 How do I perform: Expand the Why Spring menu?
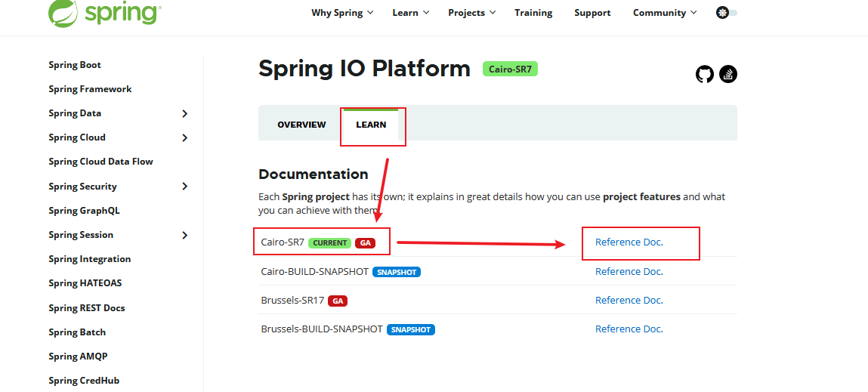coord(342,13)
